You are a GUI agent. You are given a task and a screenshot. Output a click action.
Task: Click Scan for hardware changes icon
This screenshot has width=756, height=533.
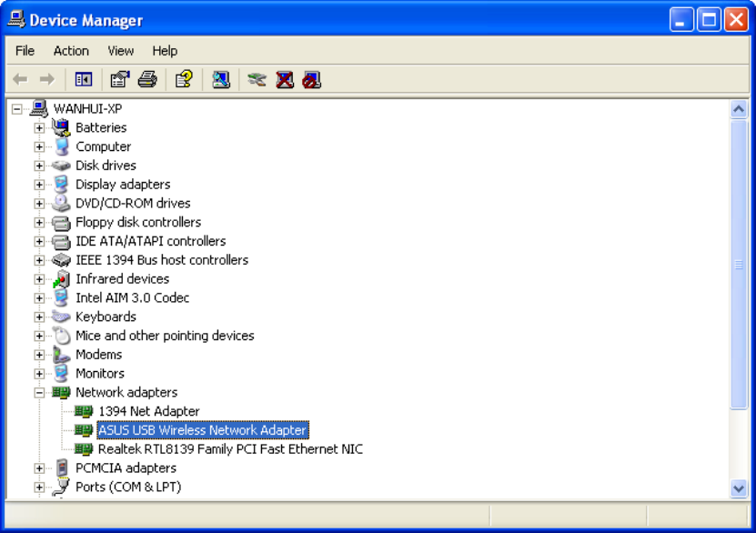(221, 79)
